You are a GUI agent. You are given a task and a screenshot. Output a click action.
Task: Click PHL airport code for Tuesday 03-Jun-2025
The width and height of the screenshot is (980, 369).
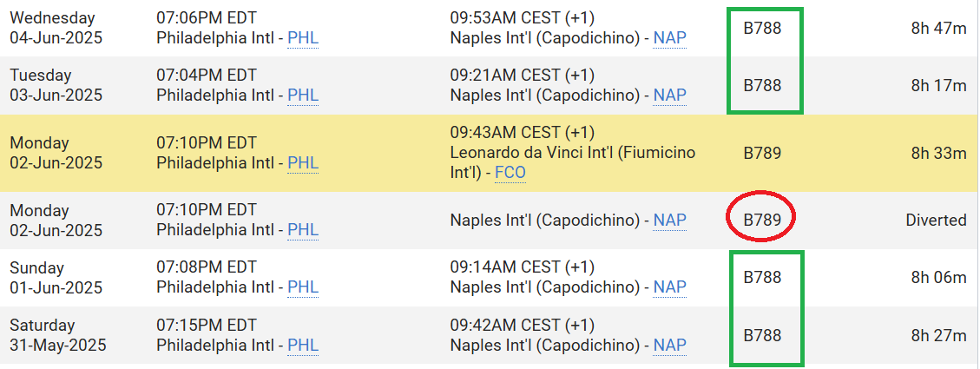tap(303, 96)
